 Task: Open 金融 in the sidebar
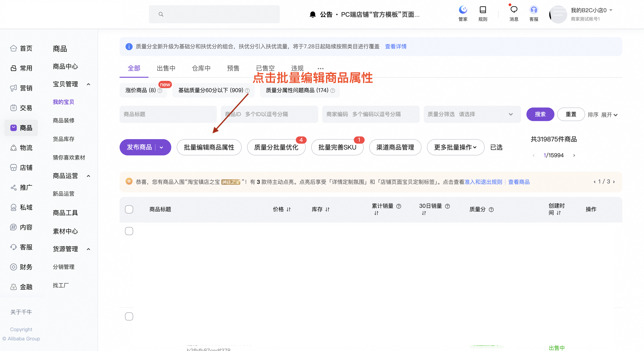click(21, 287)
